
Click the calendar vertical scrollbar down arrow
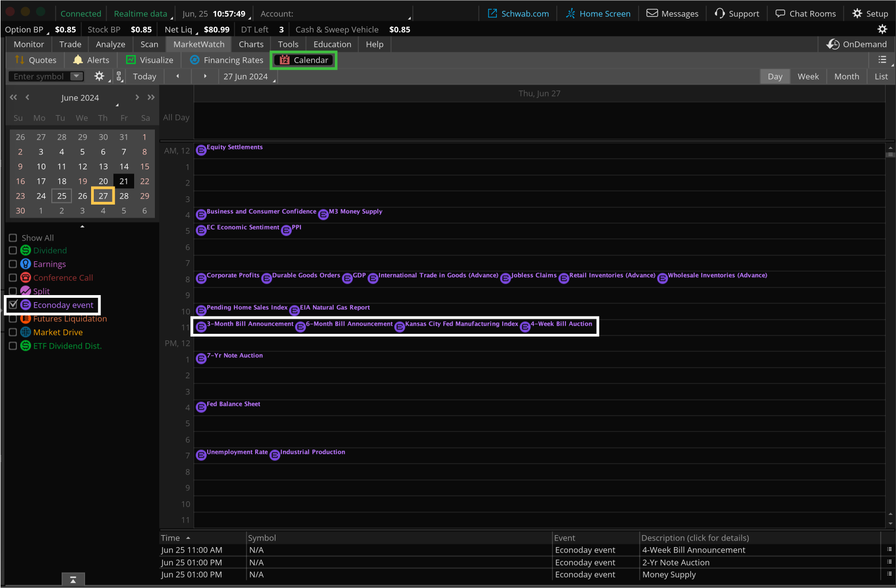[x=891, y=524]
